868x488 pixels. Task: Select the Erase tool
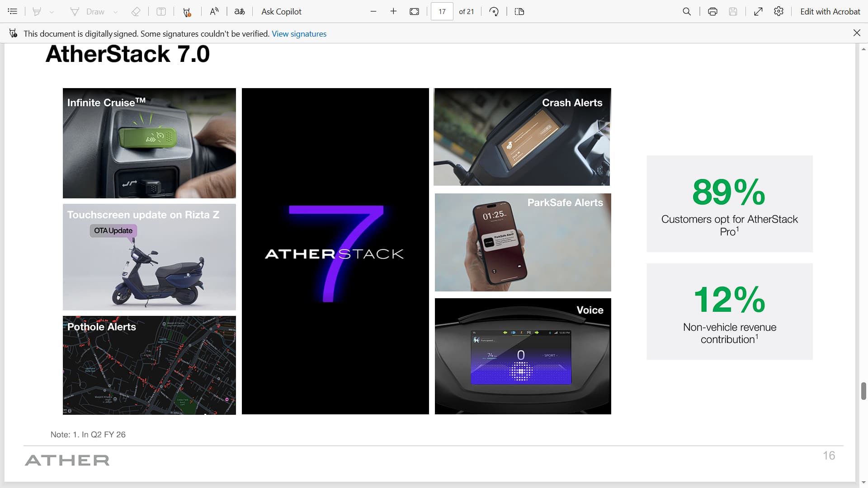coord(136,11)
